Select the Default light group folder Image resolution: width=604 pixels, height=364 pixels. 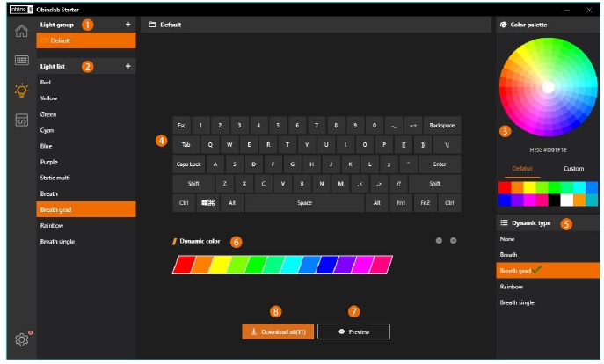86,40
